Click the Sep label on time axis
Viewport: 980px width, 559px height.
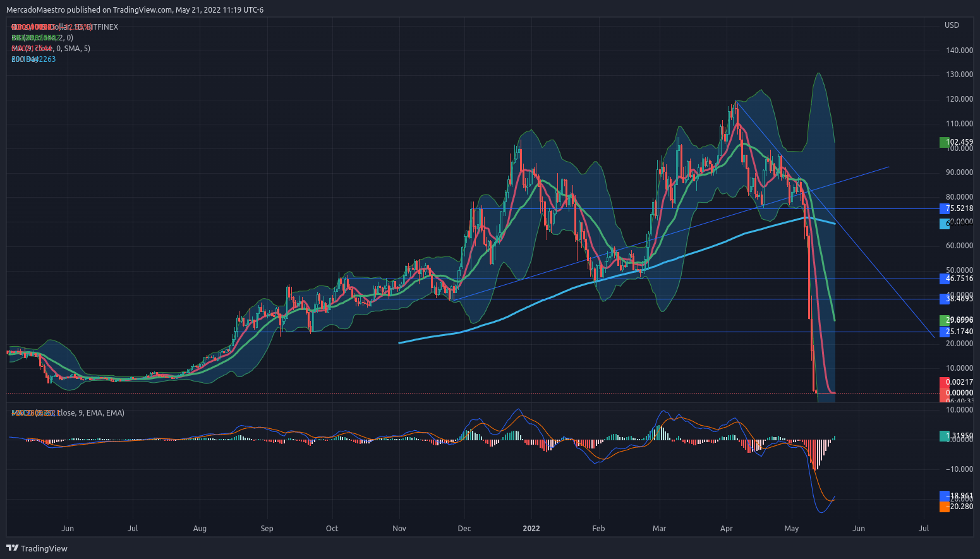tap(267, 529)
